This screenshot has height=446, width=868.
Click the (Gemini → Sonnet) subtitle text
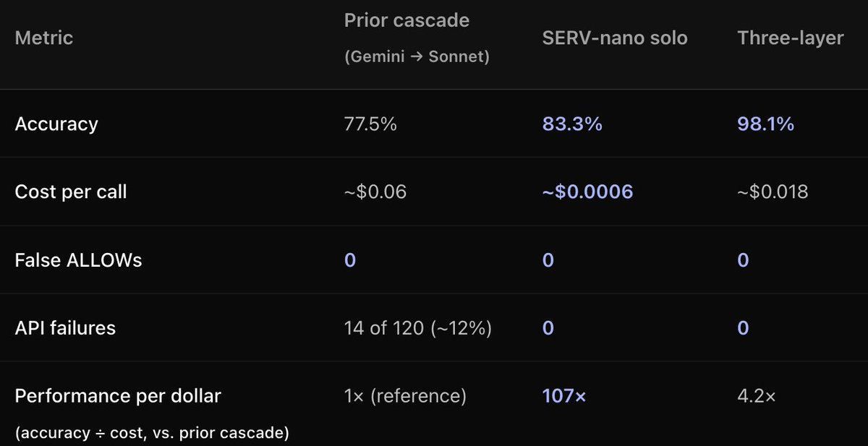417,57
